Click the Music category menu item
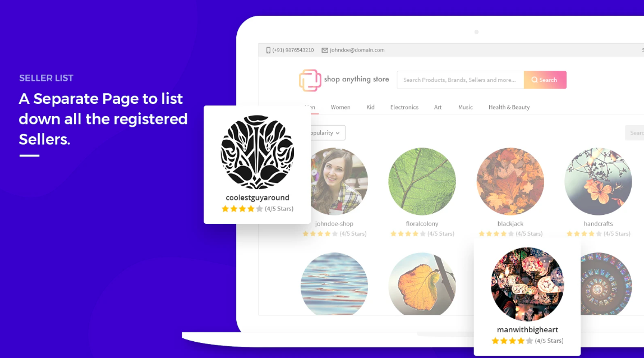 466,107
